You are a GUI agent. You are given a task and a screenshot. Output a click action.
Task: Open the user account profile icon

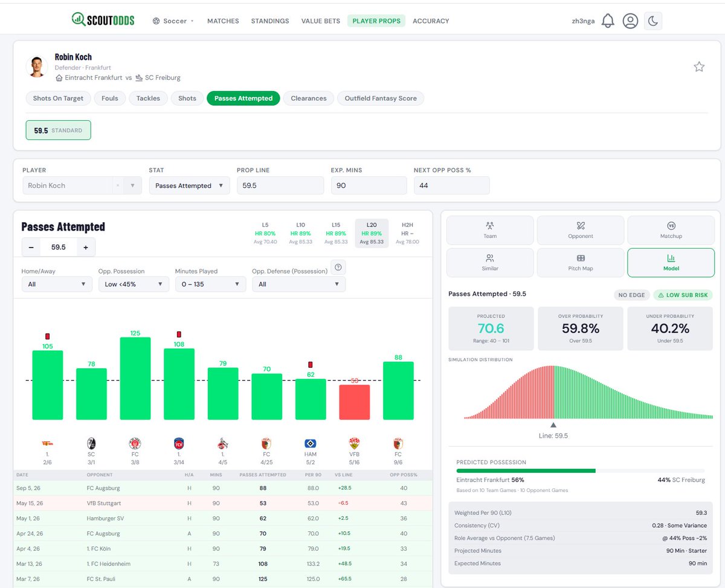pos(630,21)
